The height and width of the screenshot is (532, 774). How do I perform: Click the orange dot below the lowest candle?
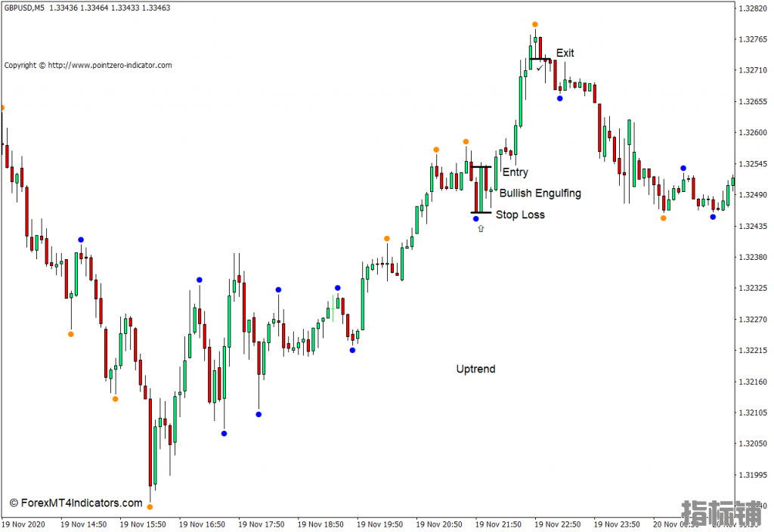[150, 507]
